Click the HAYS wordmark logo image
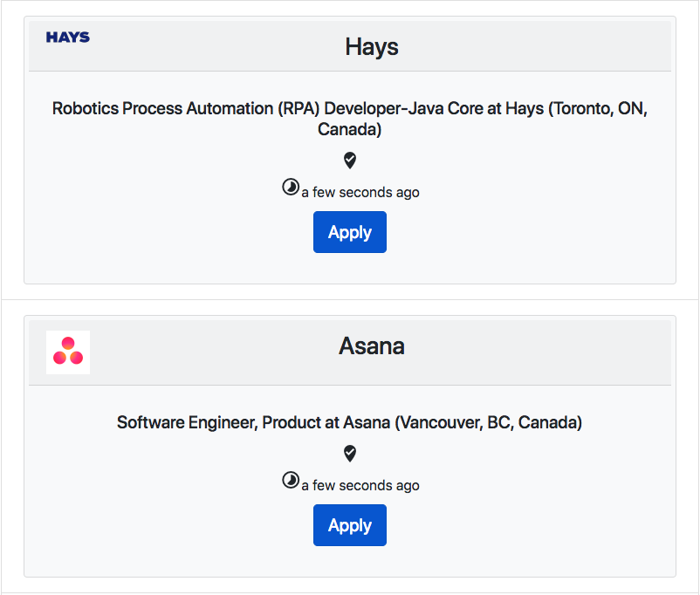Screen dimensions: 700x595 67,38
